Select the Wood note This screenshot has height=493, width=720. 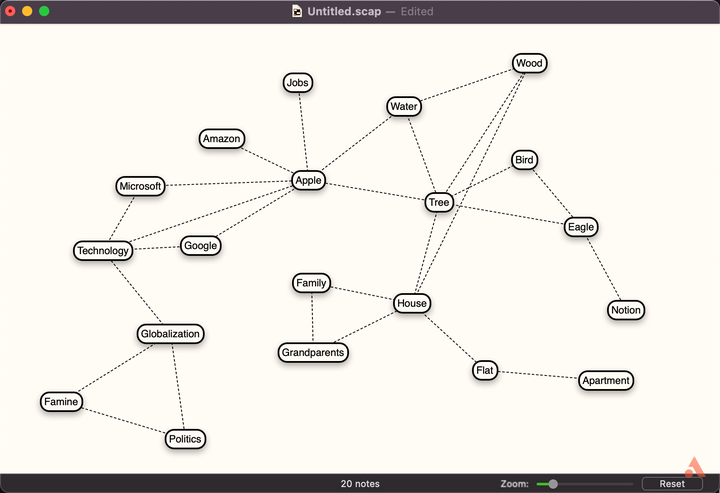pos(529,63)
